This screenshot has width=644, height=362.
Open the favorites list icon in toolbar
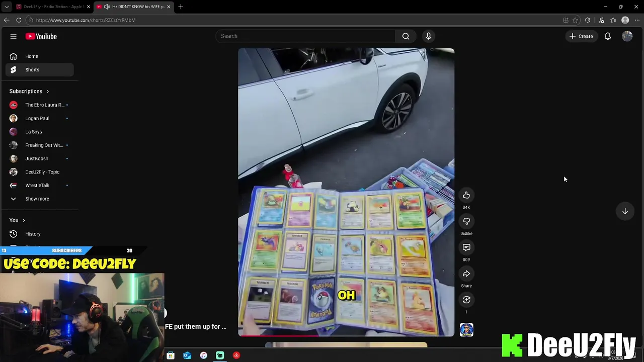point(613,20)
